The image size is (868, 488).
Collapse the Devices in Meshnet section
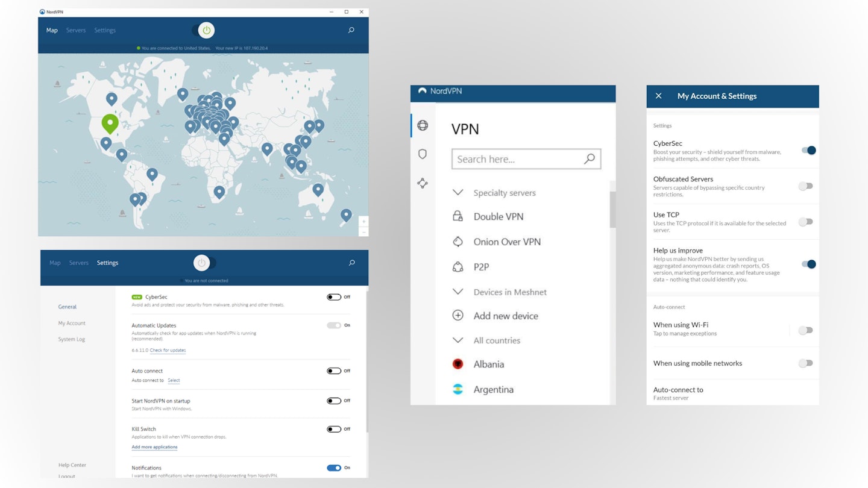point(458,292)
